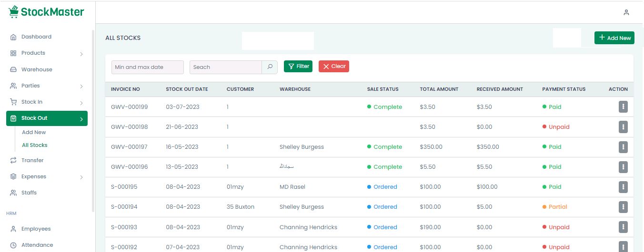
Task: Click the search magnifier icon button
Action: point(270,67)
